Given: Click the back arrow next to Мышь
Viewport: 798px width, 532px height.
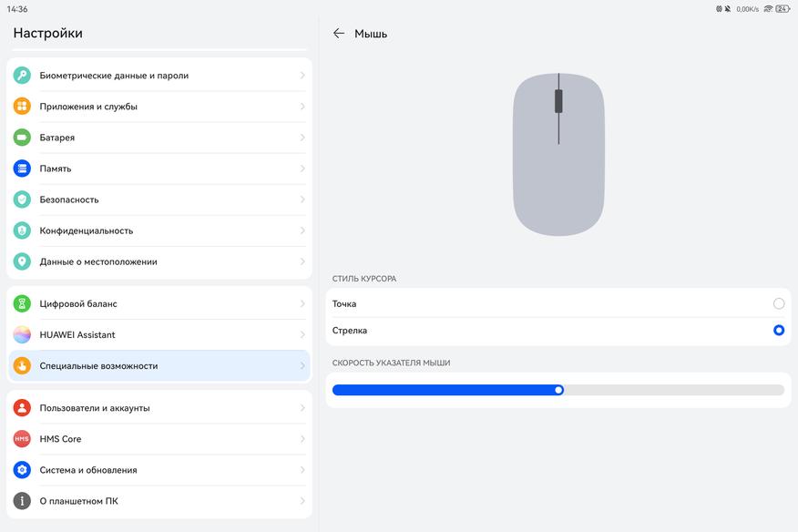Looking at the screenshot, I should 339,34.
